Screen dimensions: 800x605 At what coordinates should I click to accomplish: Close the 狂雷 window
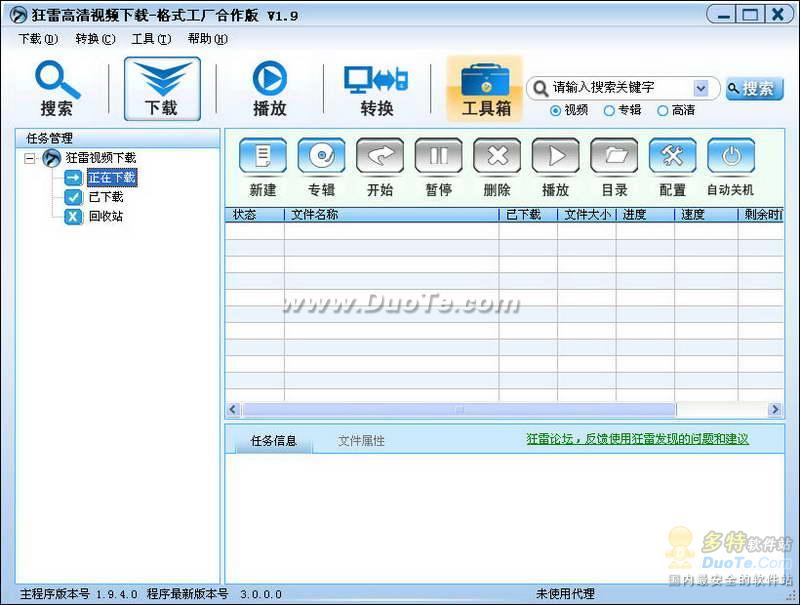[779, 15]
